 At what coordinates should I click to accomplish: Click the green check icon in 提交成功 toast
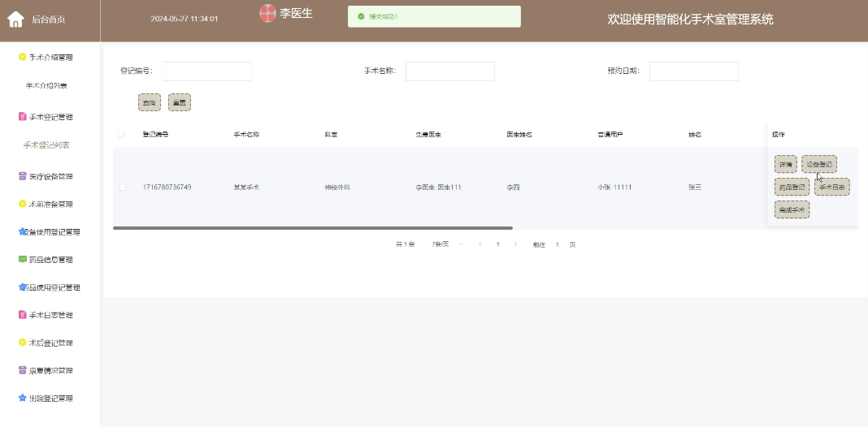(x=362, y=16)
